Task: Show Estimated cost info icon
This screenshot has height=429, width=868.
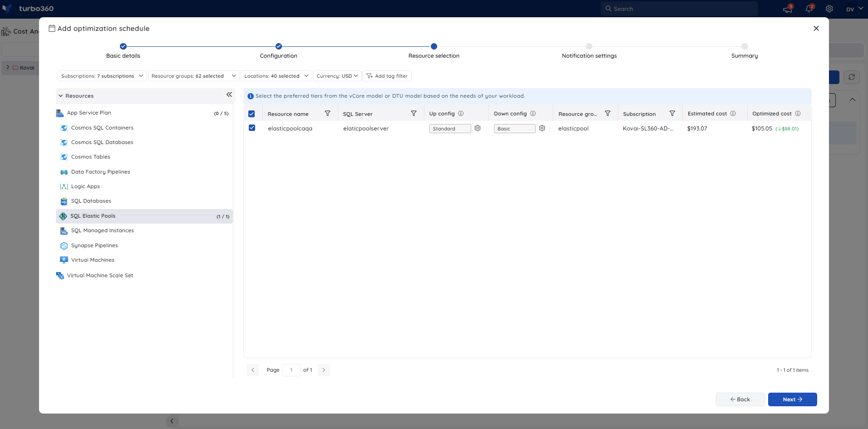Action: point(733,114)
